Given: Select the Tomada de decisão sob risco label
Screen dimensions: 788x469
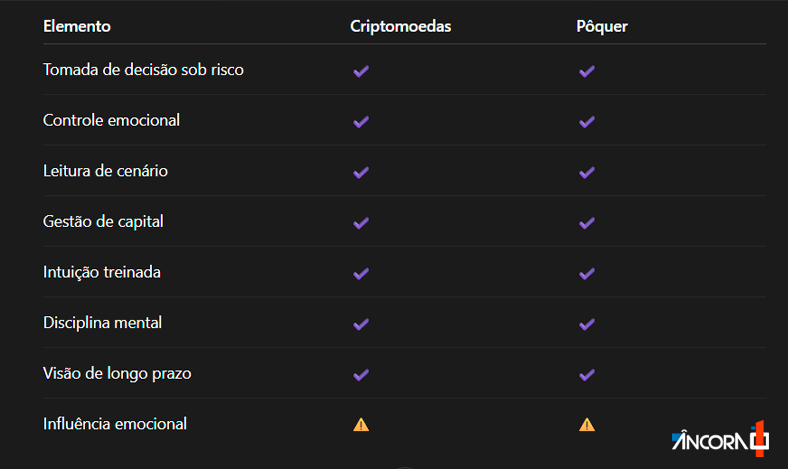Looking at the screenshot, I should coord(143,69).
